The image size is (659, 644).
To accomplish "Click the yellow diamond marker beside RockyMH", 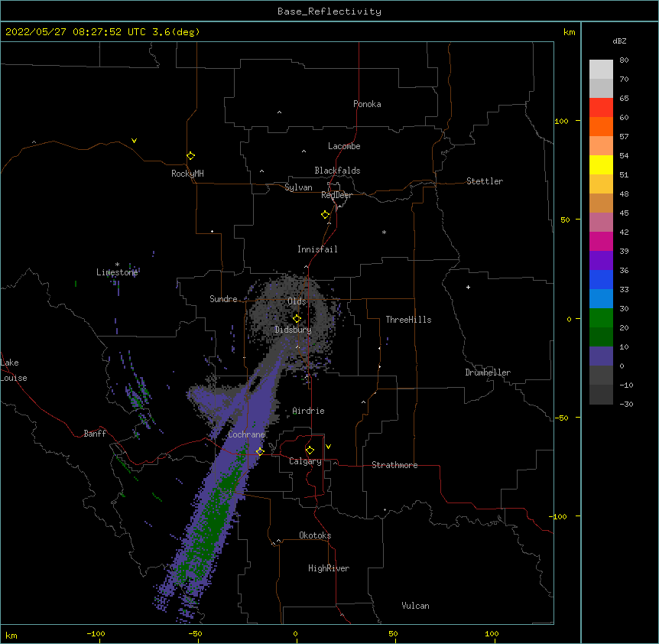I will click(x=190, y=156).
